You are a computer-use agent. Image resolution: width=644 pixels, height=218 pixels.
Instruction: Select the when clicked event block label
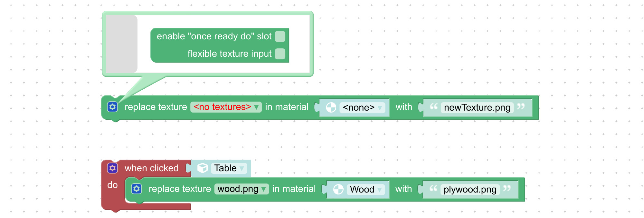click(x=152, y=168)
